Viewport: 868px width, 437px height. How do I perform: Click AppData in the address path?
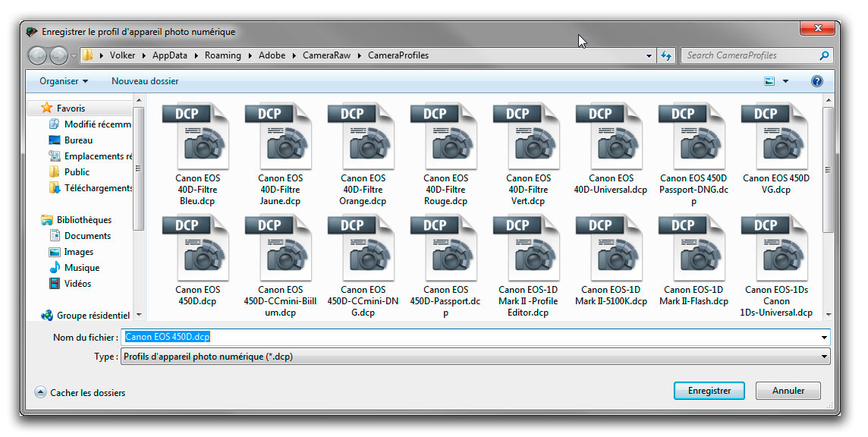pos(170,55)
